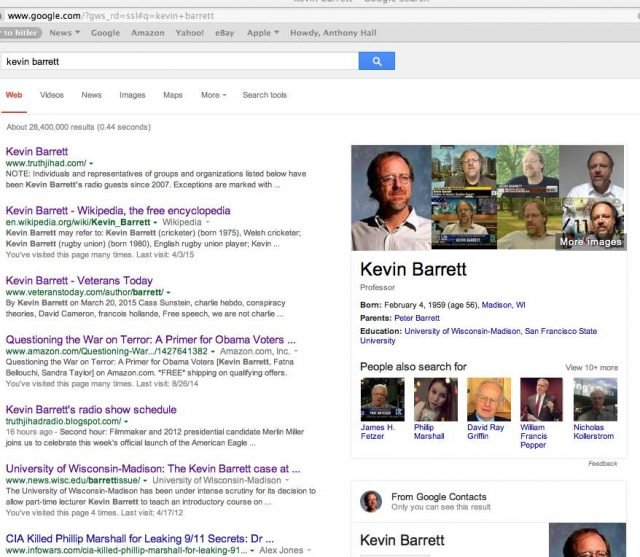
Task: Expand arrow after grey Wikipedia source label
Action: (x=207, y=222)
